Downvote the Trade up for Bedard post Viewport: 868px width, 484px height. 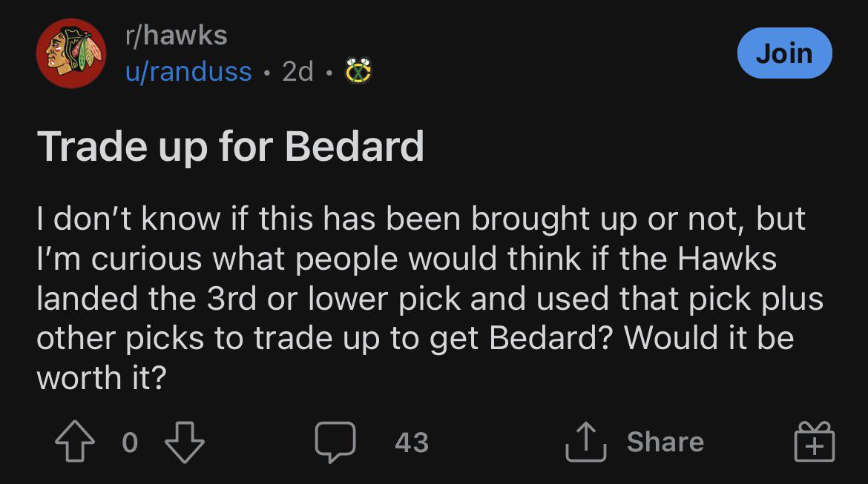(x=183, y=442)
